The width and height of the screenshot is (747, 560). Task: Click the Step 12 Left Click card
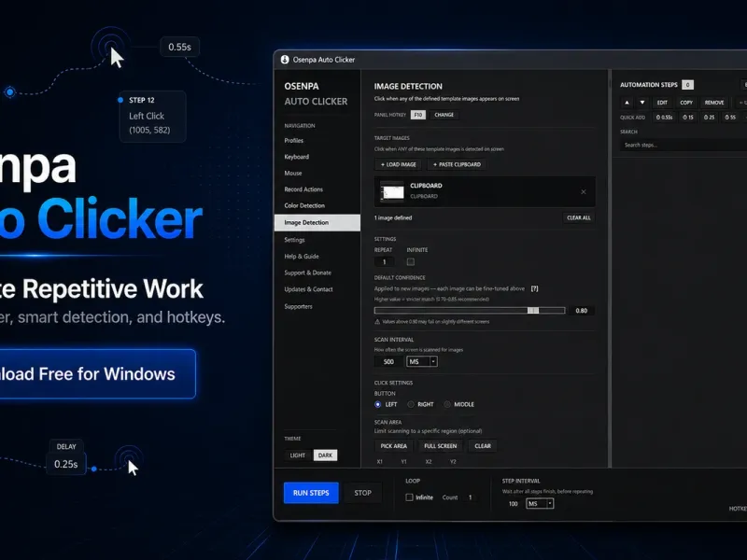152,116
